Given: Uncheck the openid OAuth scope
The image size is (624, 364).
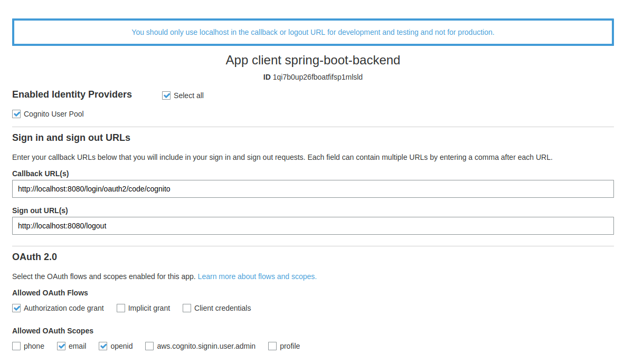Looking at the screenshot, I should [103, 346].
